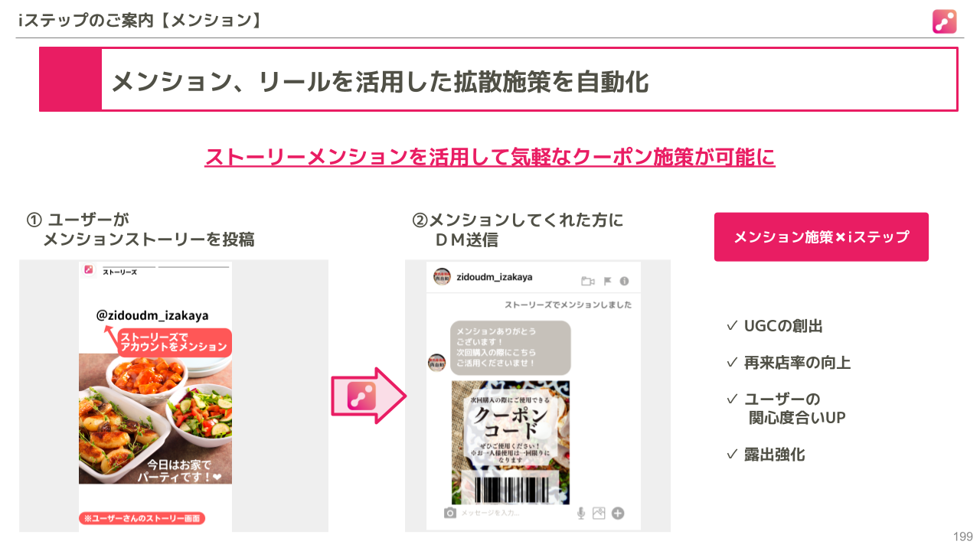Click the video call icon in DM header

click(588, 281)
